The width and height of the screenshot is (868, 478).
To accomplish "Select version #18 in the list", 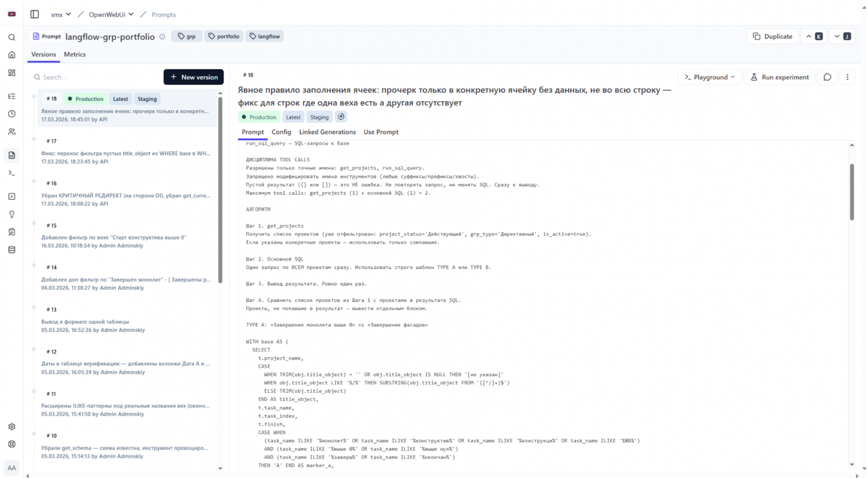I will coord(127,109).
